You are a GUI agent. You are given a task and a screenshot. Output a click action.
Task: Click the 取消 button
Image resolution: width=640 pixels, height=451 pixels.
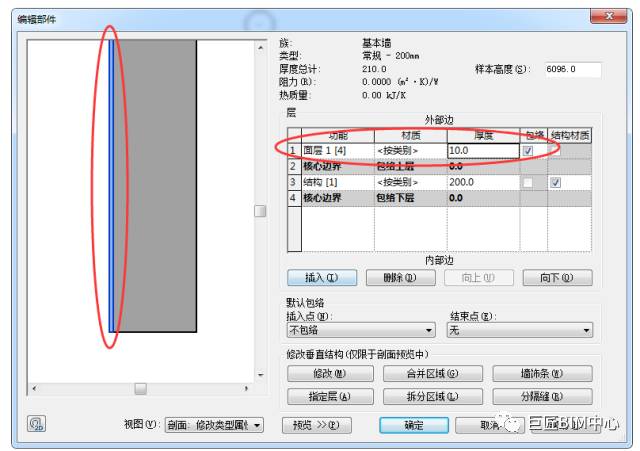[489, 425]
